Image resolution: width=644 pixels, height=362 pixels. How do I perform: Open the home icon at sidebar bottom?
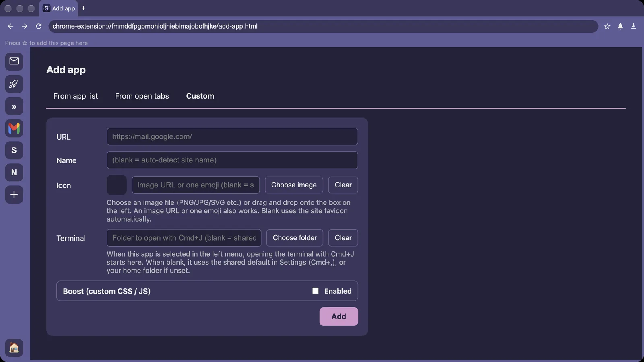tap(14, 348)
